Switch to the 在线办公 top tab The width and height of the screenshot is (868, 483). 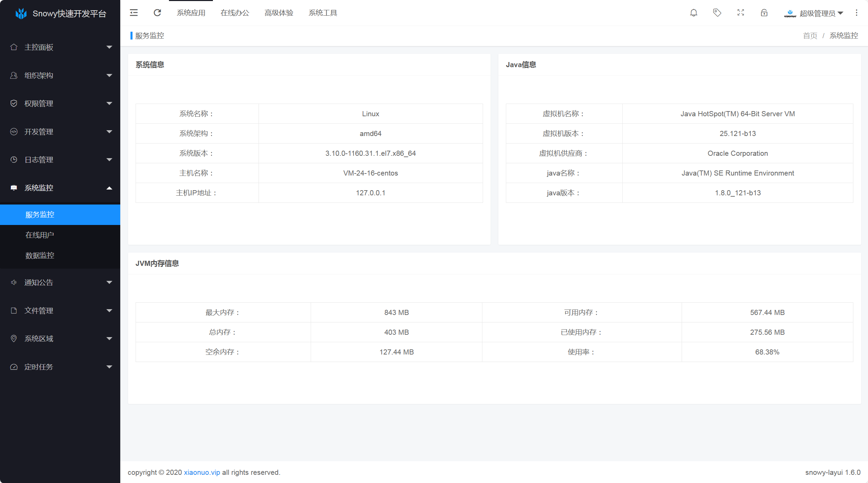coord(235,13)
